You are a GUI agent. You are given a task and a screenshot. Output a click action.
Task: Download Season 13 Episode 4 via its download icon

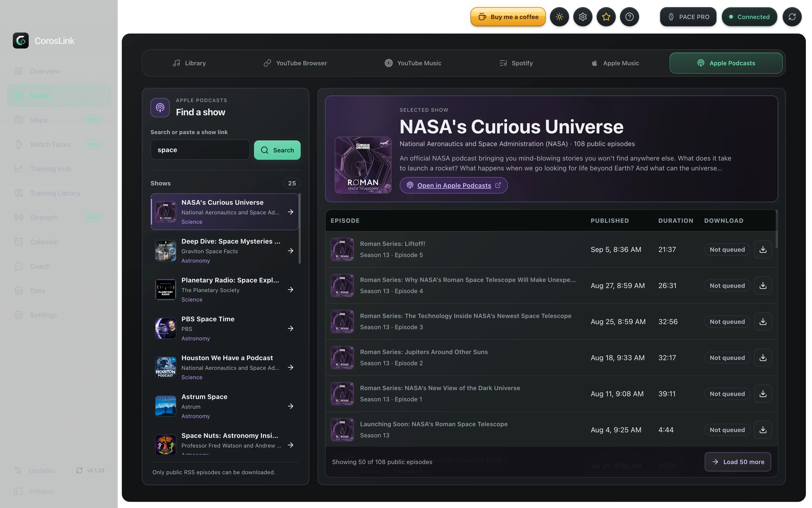763,285
